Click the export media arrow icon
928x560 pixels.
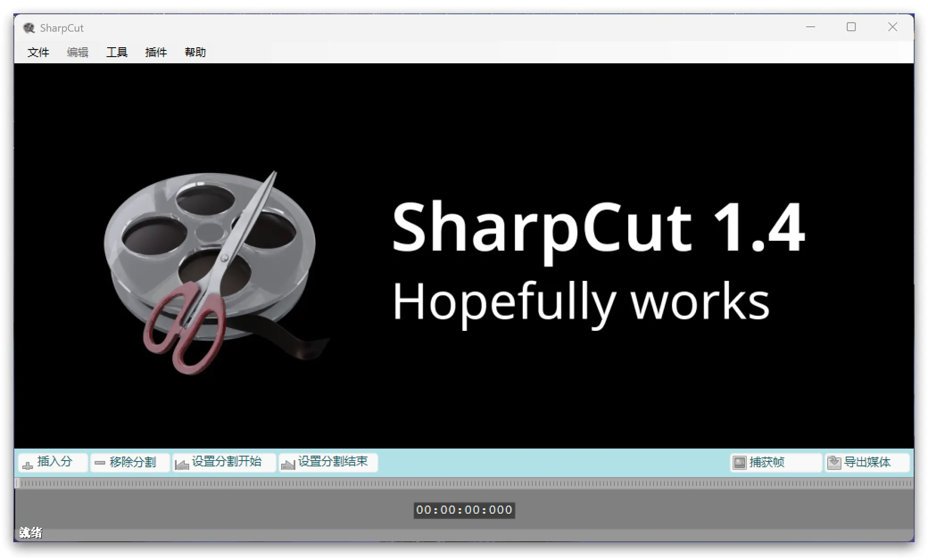click(834, 463)
